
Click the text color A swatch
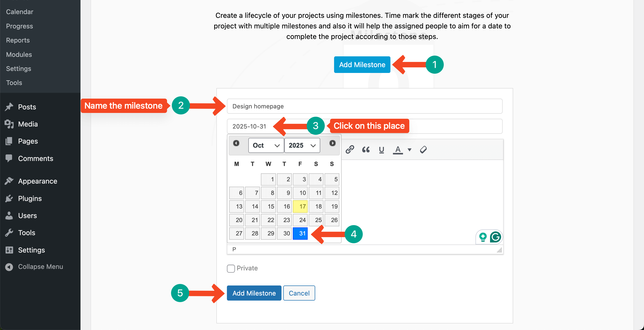(398, 150)
